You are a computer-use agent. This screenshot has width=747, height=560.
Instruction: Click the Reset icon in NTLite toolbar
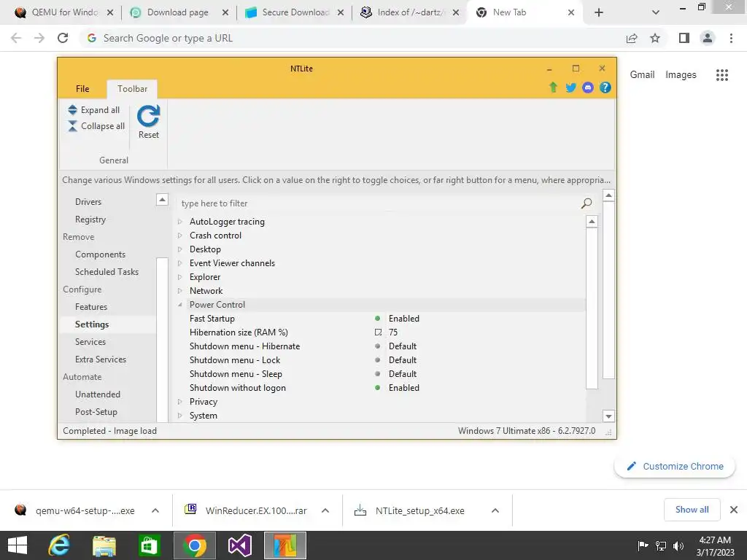point(148,116)
